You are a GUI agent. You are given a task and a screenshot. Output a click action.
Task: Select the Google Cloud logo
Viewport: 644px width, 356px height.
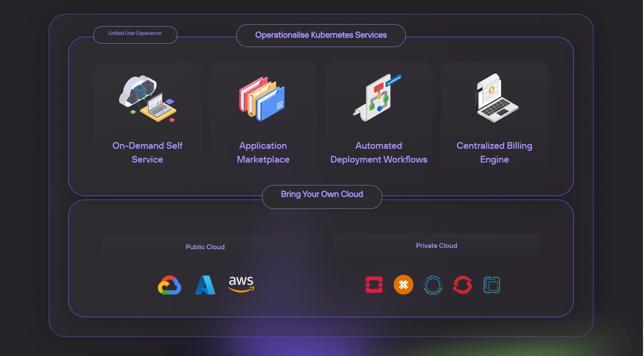pyautogui.click(x=169, y=285)
